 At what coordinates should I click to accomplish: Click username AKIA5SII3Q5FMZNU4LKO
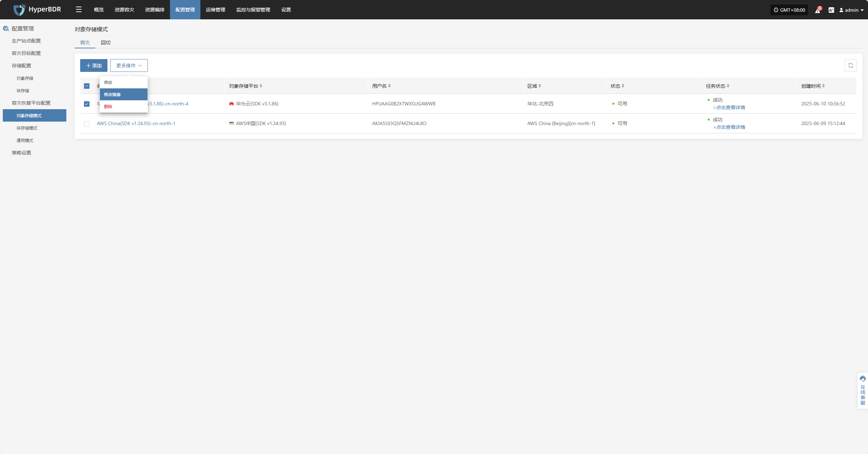pyautogui.click(x=399, y=123)
